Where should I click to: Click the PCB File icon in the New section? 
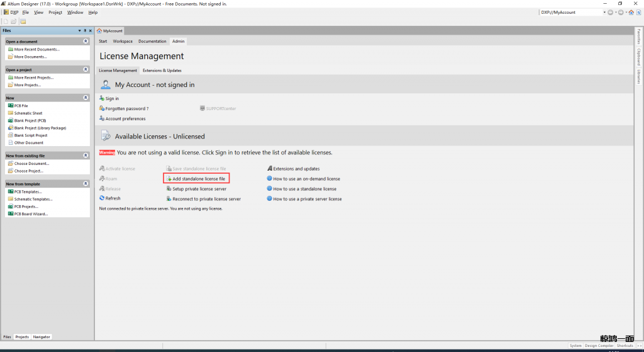[x=10, y=106]
